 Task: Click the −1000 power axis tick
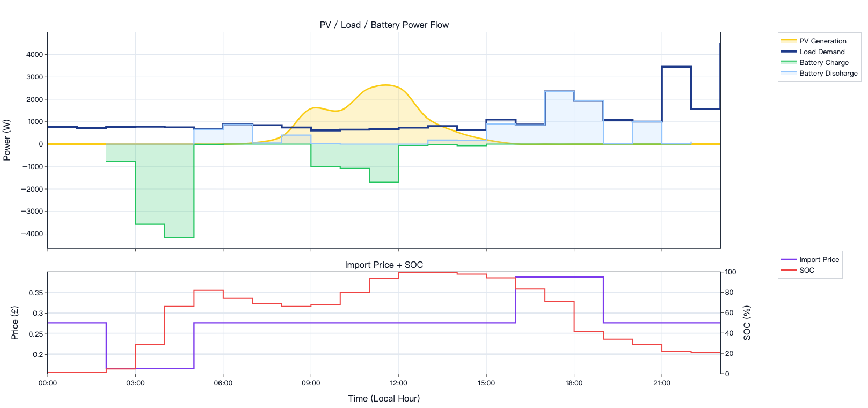pyautogui.click(x=32, y=166)
